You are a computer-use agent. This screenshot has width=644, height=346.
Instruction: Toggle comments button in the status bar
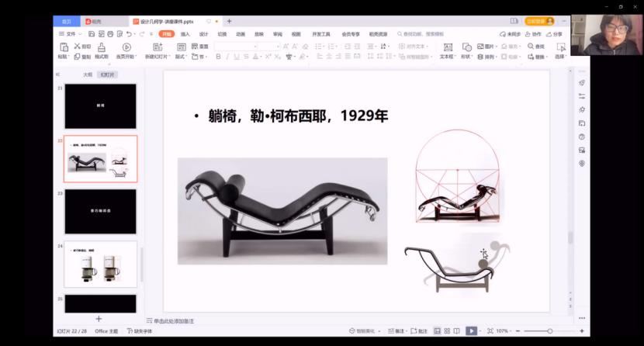pos(419,330)
